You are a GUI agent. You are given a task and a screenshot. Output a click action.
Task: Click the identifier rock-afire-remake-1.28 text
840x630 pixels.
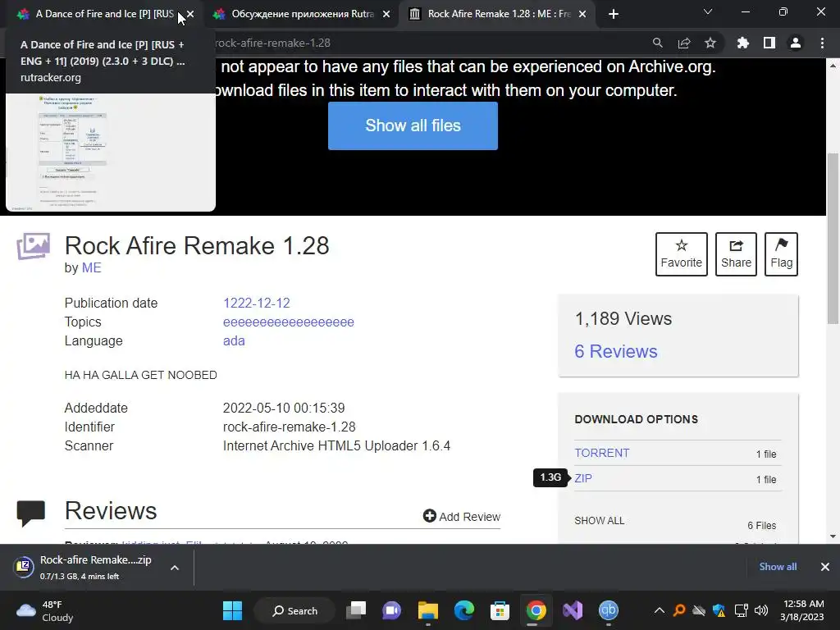click(289, 427)
